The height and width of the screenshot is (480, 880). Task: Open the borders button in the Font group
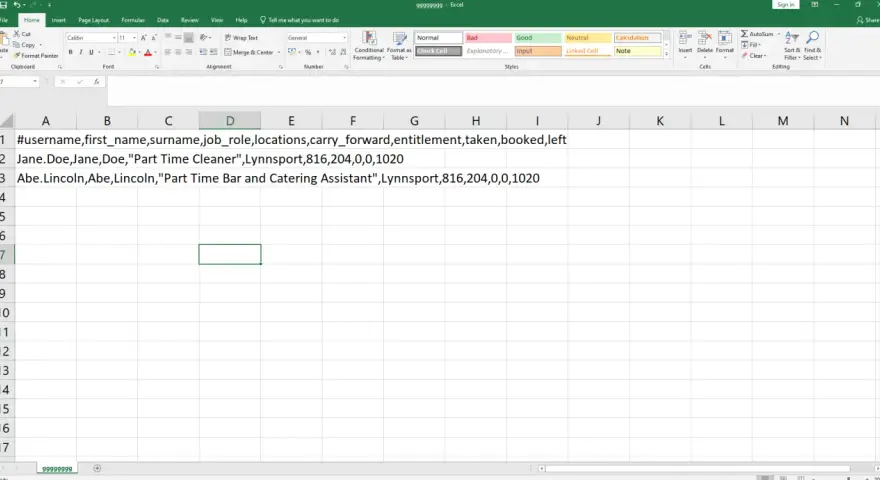pyautogui.click(x=112, y=52)
